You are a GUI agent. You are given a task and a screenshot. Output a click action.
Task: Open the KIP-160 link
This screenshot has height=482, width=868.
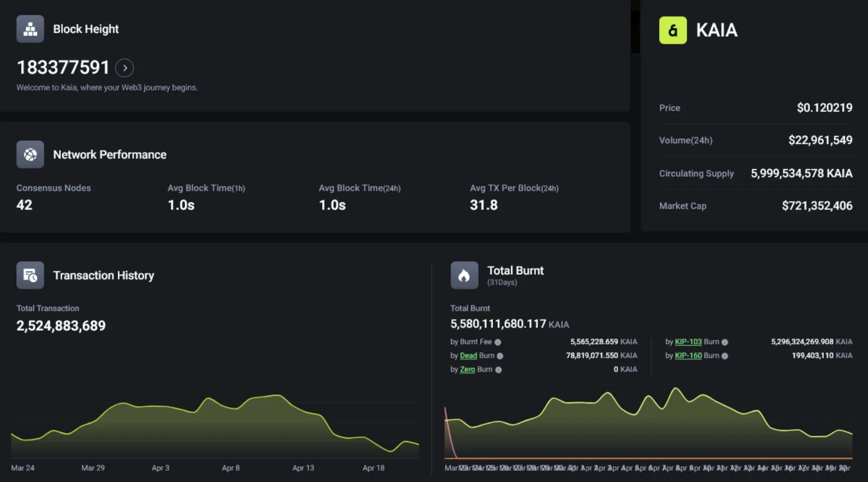tap(688, 356)
